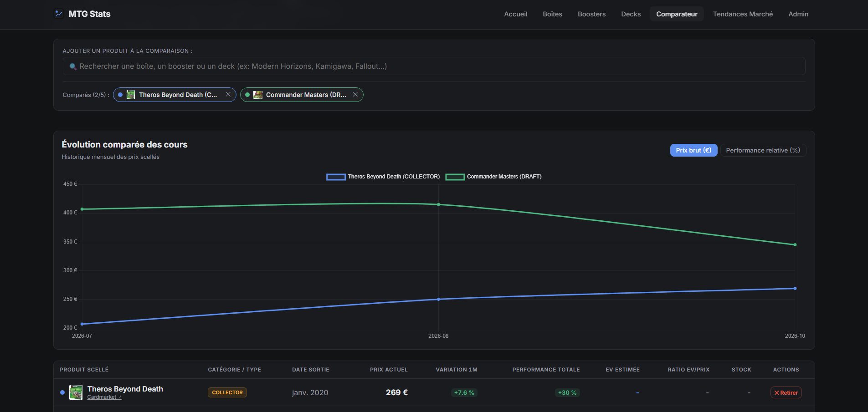Viewport: 868px width, 412px height.
Task: Click PRIX ACTUEL column header
Action: 389,370
